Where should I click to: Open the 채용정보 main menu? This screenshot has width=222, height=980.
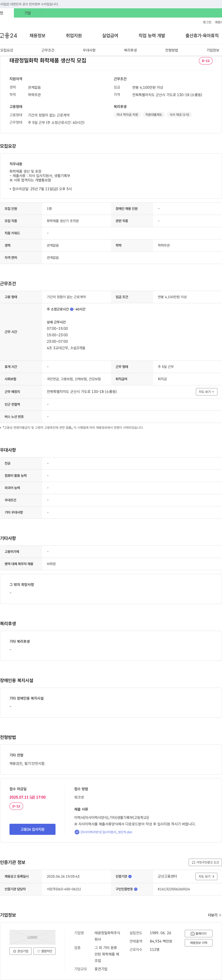[37, 35]
